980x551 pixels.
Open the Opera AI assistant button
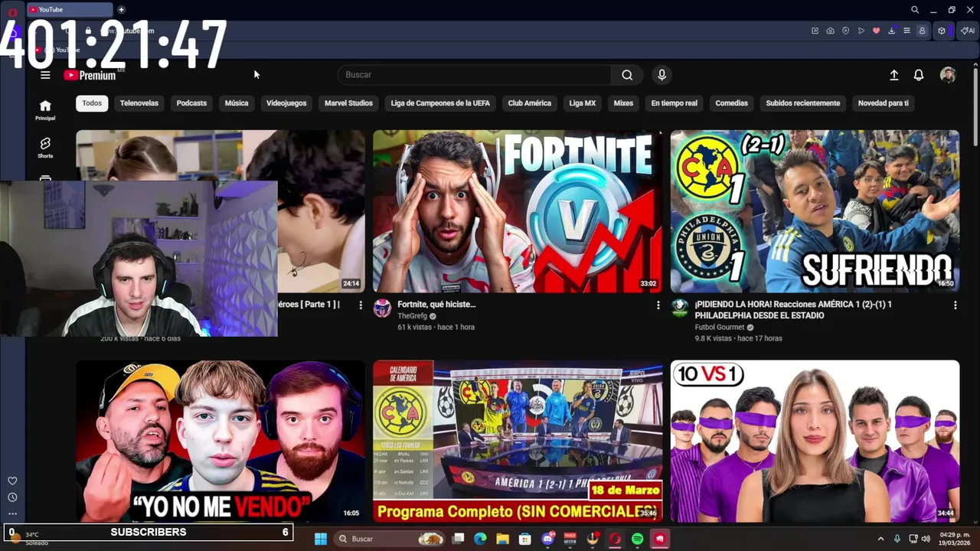point(968,31)
